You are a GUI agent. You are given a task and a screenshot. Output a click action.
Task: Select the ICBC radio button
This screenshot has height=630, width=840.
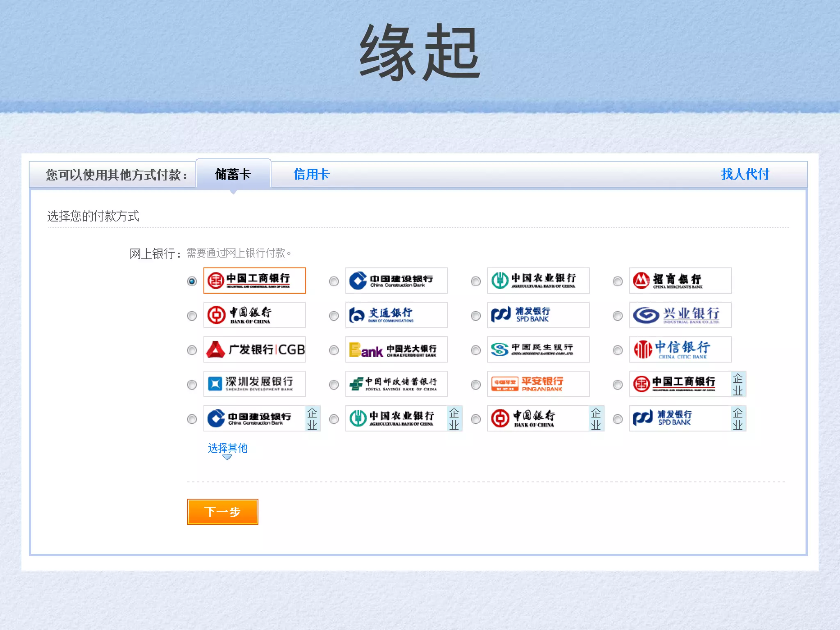(x=192, y=281)
